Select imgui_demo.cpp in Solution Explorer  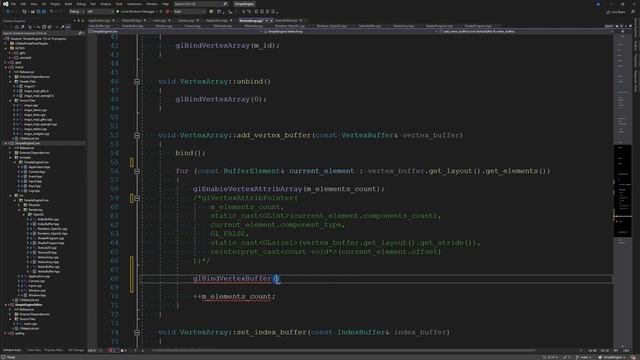[x=35, y=110]
